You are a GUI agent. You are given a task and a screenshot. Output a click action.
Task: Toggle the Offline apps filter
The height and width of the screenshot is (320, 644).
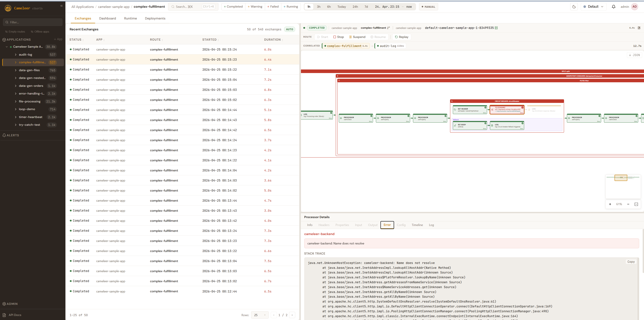click(40, 32)
